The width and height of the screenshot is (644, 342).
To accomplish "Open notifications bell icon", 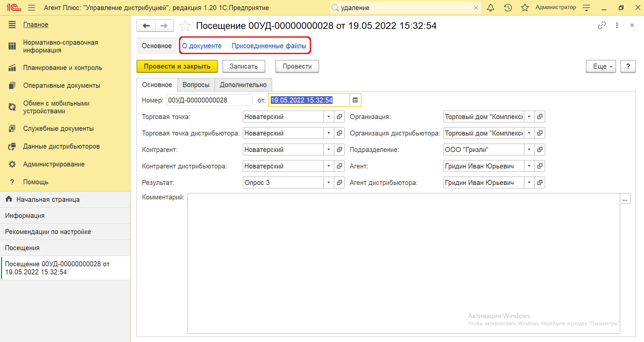I will click(x=491, y=7).
